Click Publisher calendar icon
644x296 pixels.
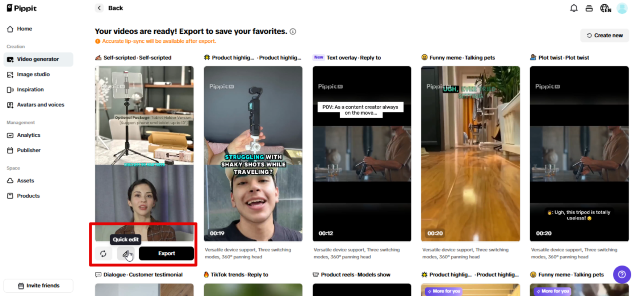(x=10, y=151)
